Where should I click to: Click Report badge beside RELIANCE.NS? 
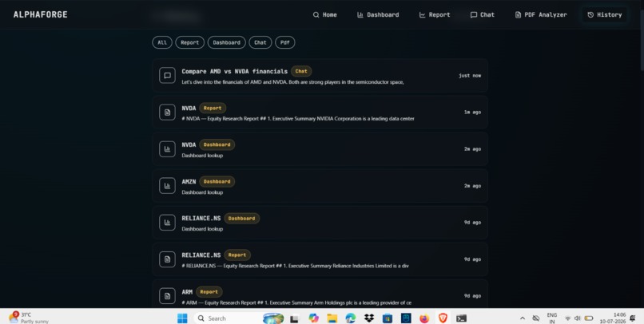click(237, 255)
